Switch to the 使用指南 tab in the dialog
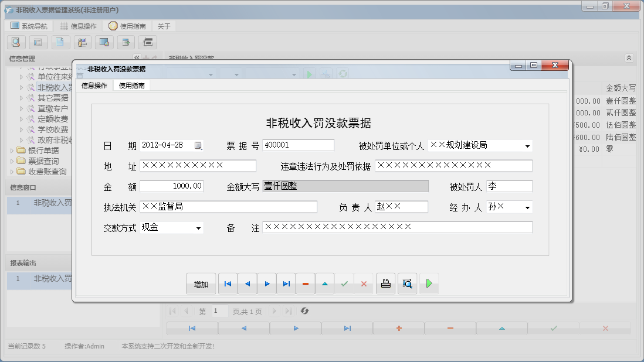This screenshot has width=644, height=362. tap(132, 86)
